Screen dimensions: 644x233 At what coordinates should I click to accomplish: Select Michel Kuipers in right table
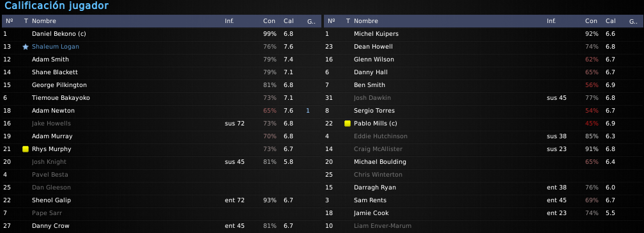[x=484, y=34]
